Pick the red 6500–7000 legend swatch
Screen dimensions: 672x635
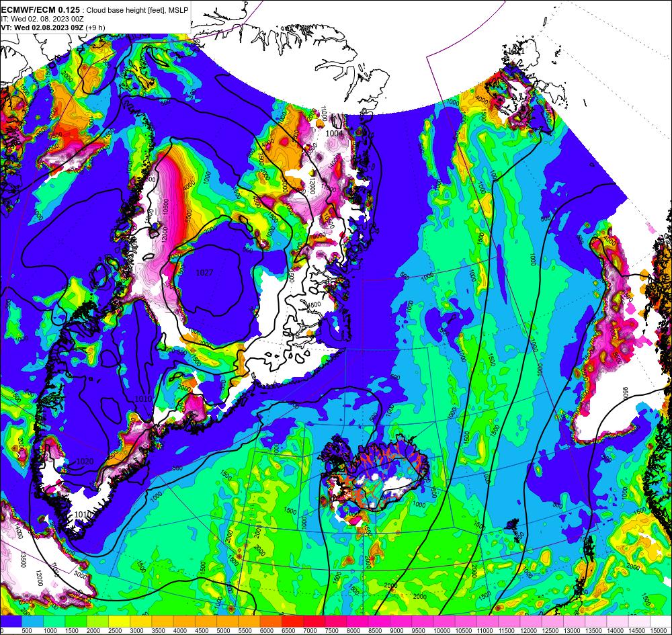tap(293, 621)
